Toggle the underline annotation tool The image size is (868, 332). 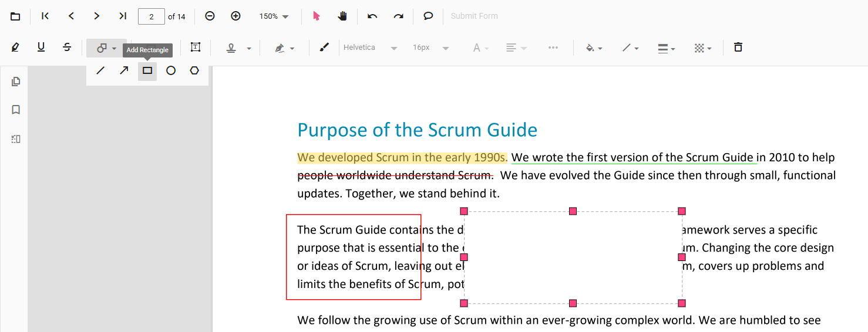click(x=41, y=48)
